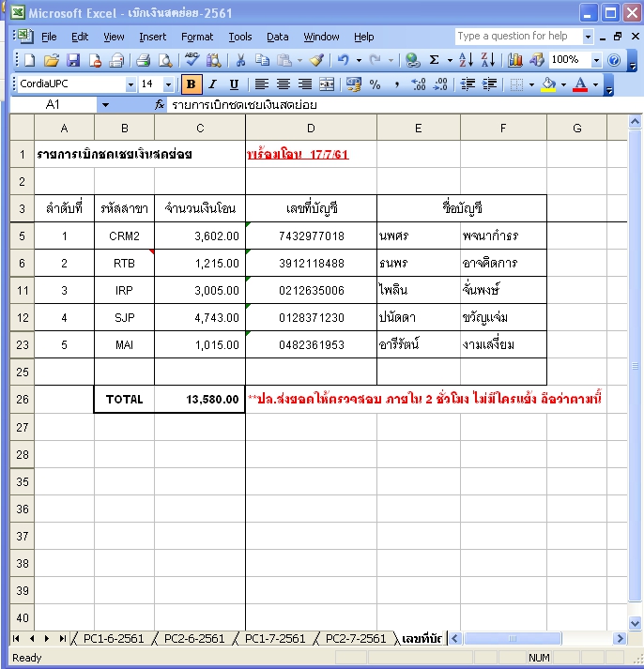Undo the last action
Viewport: 644px width, 669px height.
pyautogui.click(x=344, y=60)
